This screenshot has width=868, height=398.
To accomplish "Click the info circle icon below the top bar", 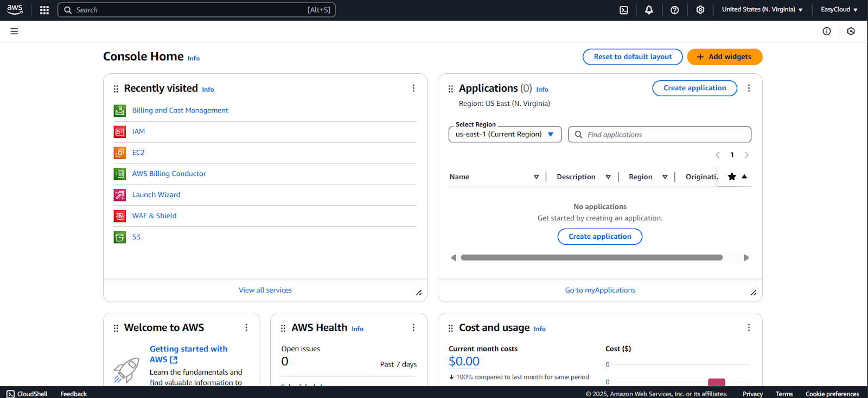I will click(x=827, y=31).
